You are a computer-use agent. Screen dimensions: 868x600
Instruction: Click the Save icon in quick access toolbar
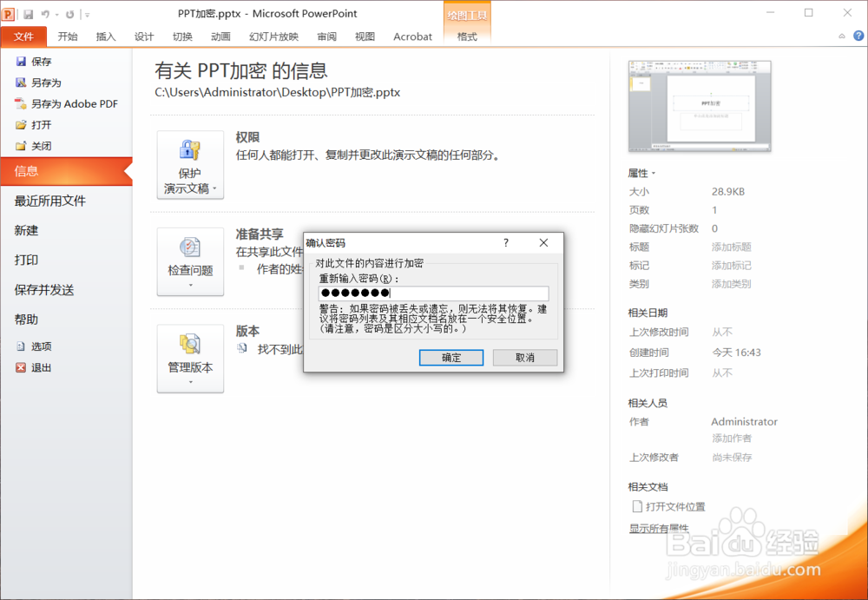(29, 15)
